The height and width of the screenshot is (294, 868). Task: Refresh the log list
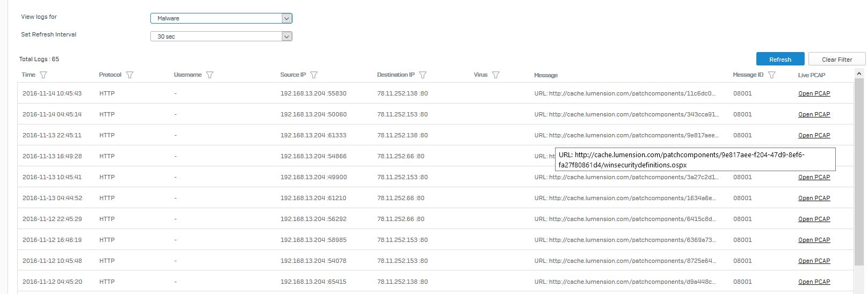click(780, 59)
